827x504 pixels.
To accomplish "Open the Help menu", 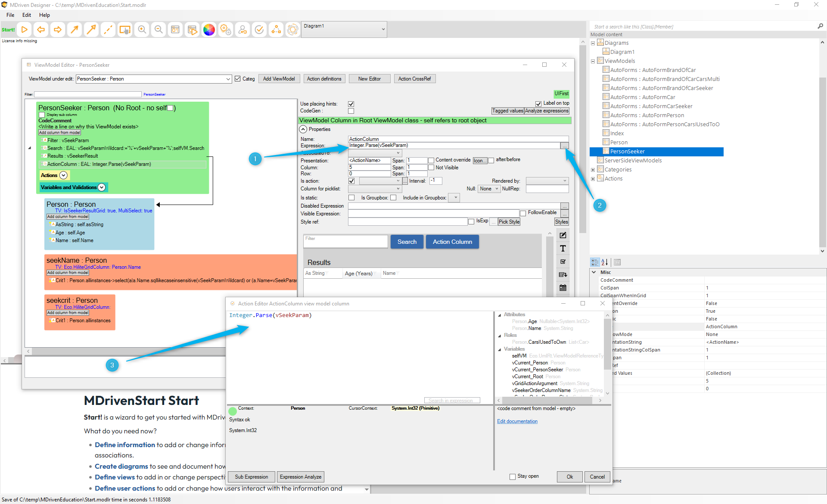I will point(44,15).
